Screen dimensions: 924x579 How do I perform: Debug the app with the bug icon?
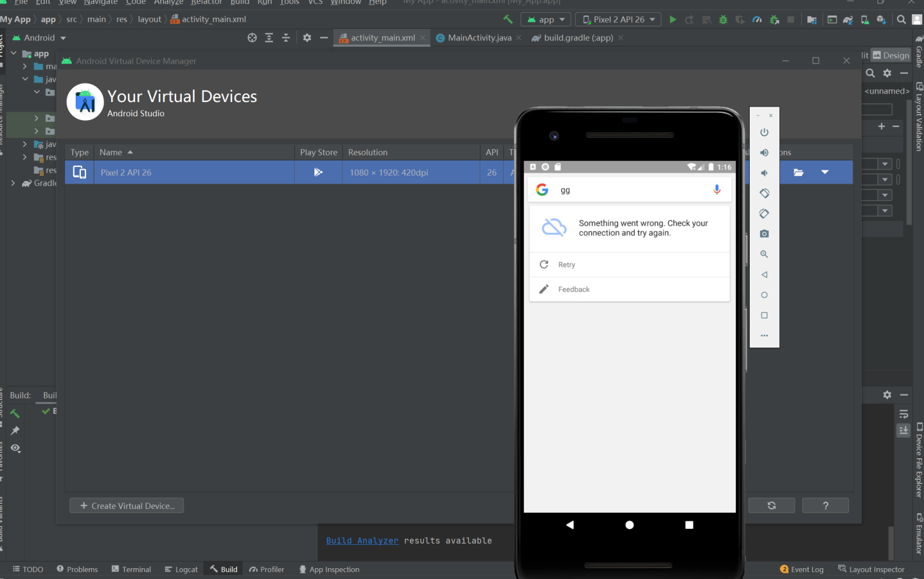click(x=723, y=19)
